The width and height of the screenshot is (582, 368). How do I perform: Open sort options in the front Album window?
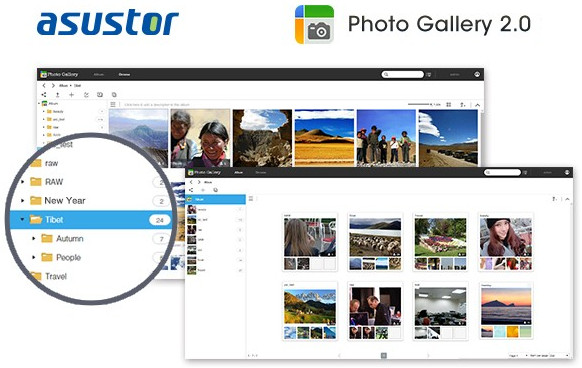[555, 199]
